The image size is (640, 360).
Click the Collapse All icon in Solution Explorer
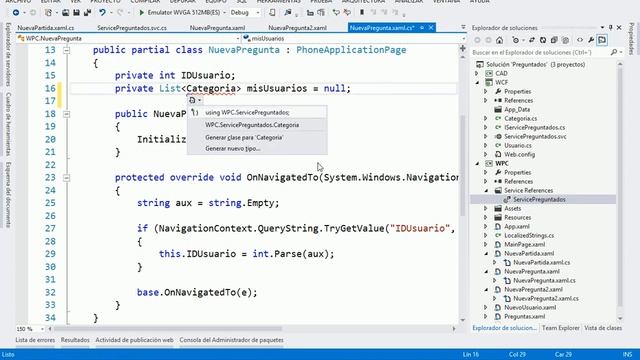pyautogui.click(x=554, y=40)
